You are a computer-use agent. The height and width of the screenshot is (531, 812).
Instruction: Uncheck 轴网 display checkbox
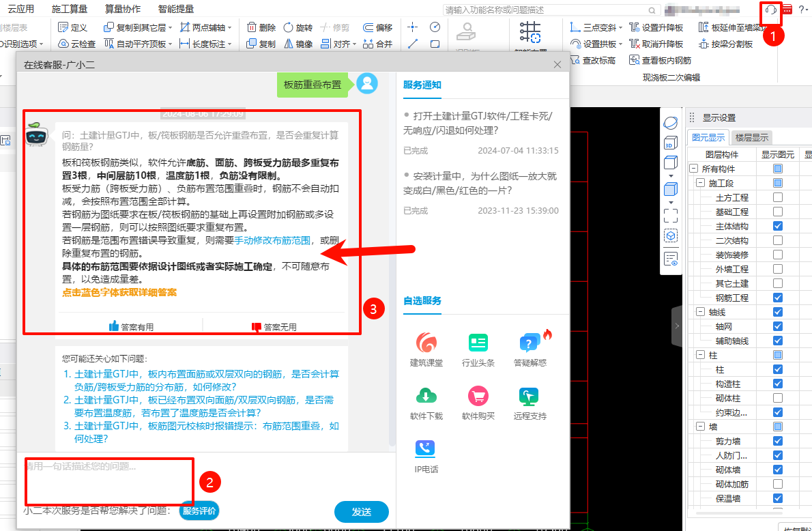point(777,326)
